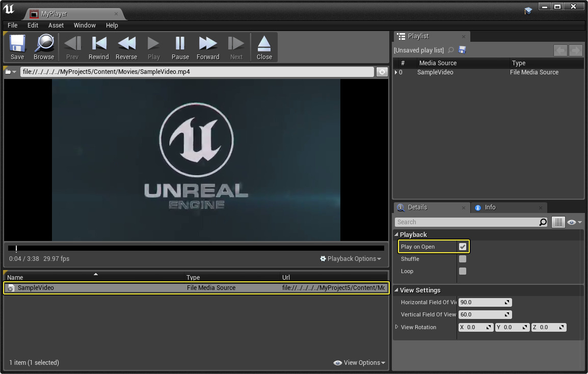Reload media using URL refresh button
This screenshot has width=588, height=374.
pos(382,72)
